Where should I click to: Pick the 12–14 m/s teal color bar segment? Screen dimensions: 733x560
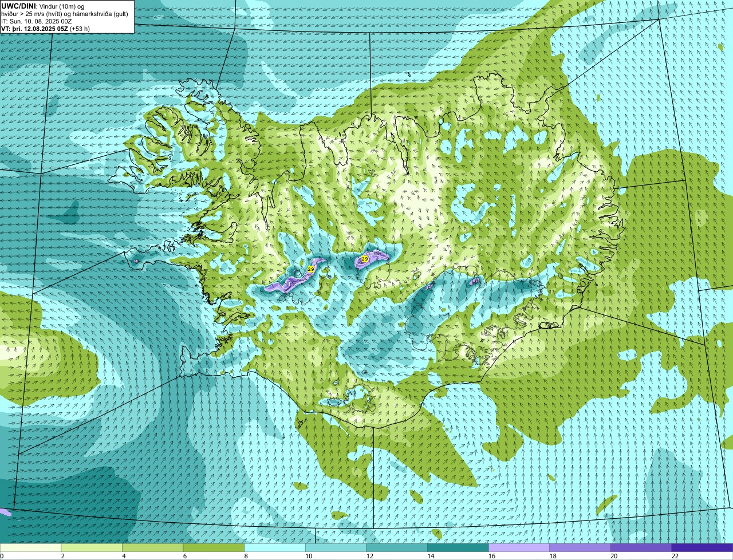coord(397,547)
